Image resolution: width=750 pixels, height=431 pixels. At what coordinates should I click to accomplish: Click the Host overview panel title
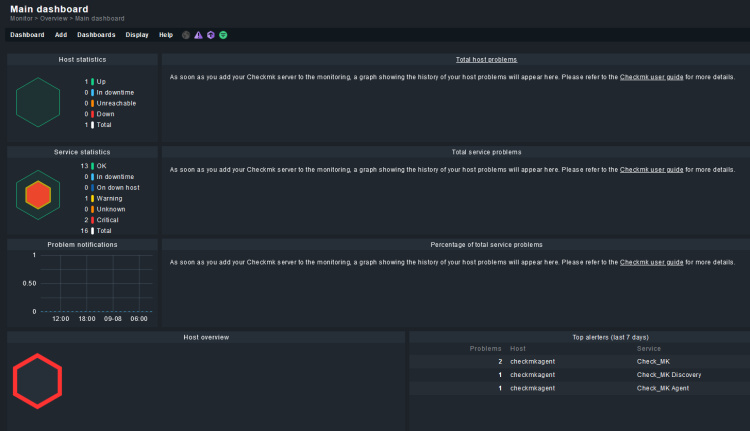pos(206,337)
